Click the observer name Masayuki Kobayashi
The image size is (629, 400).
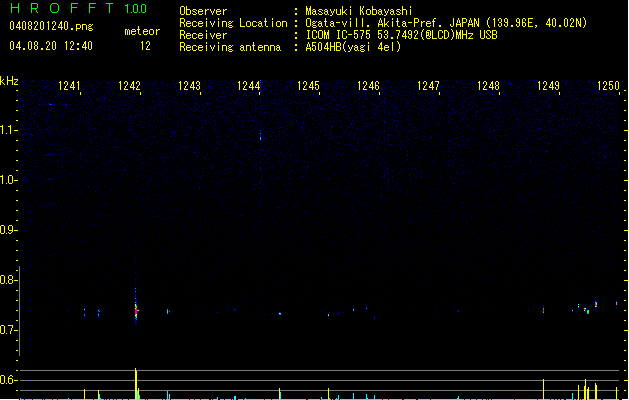359,11
